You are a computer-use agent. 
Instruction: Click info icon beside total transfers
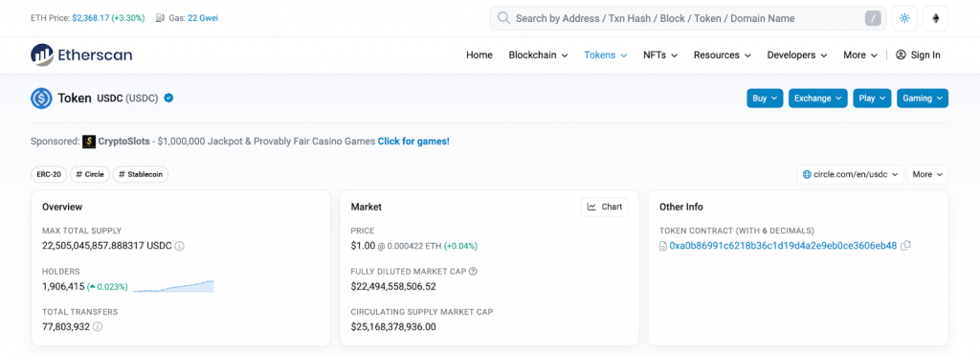click(98, 326)
